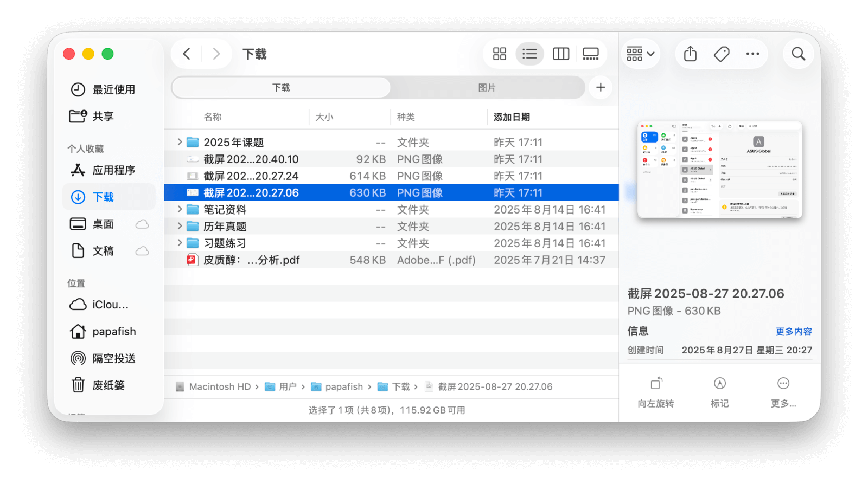Viewport: 868px width, 484px height.
Task: Switch to gallery view
Action: [x=590, y=54]
